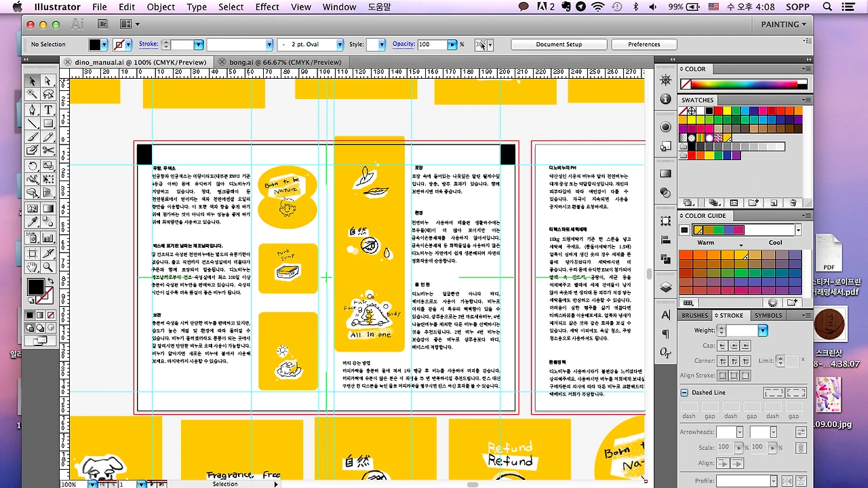
Task: Open the PAINTING workspace switcher
Action: (x=784, y=24)
